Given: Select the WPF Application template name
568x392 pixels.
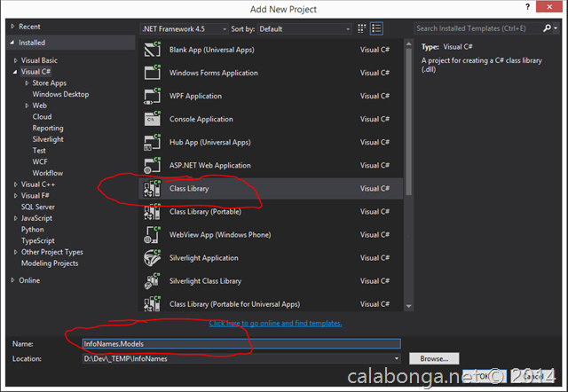Looking at the screenshot, I should pos(195,96).
